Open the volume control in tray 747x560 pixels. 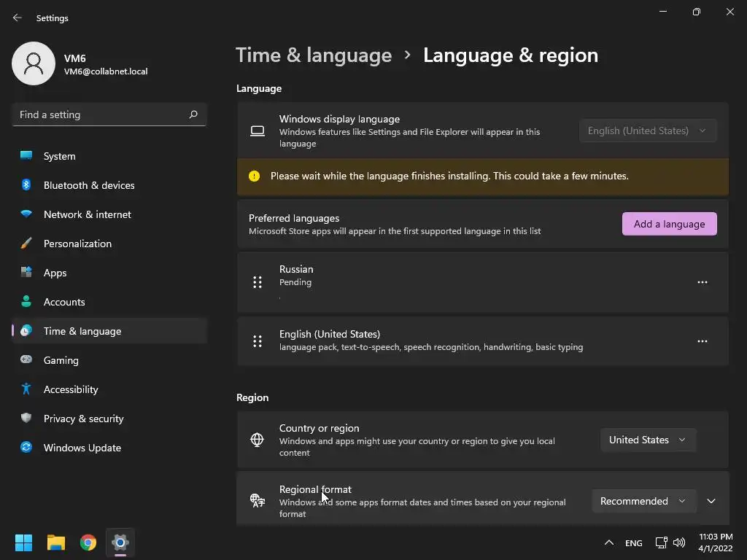(x=679, y=542)
